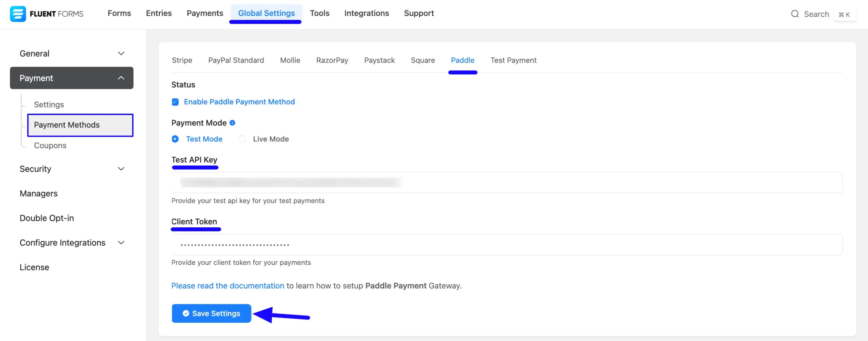Collapse the Payment sidebar section
868x341 pixels.
tap(72, 78)
